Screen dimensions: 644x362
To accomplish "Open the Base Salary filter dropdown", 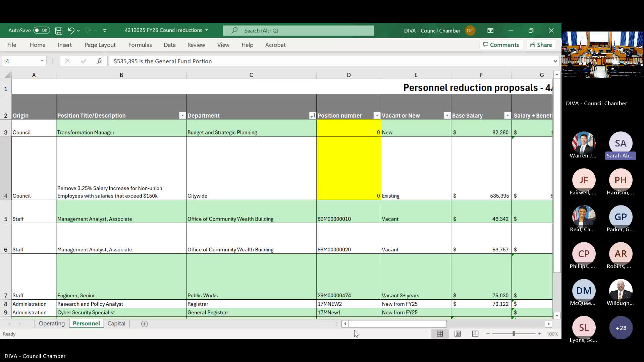I will point(507,116).
